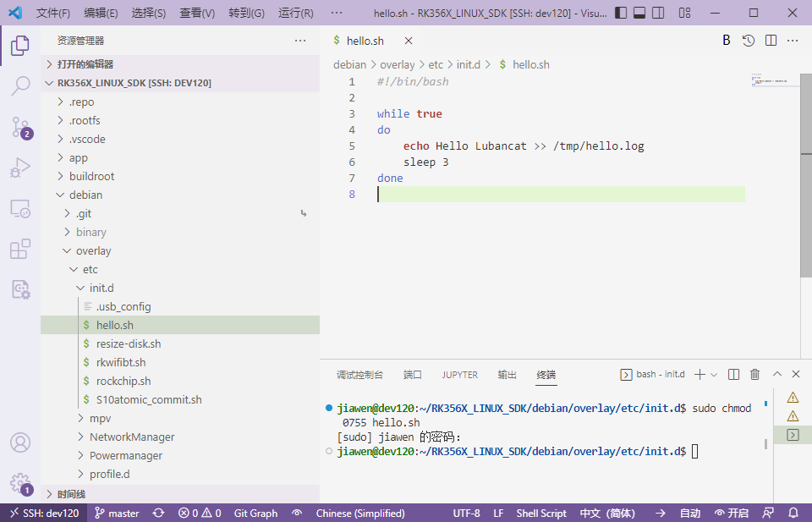The height and width of the screenshot is (522, 812).
Task: Switch to the 输出 panel tab
Action: [507, 374]
